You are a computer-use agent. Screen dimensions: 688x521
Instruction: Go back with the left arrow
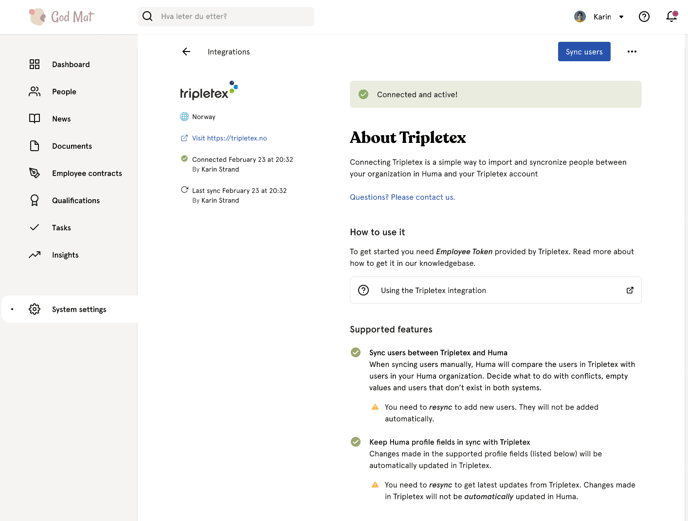186,52
